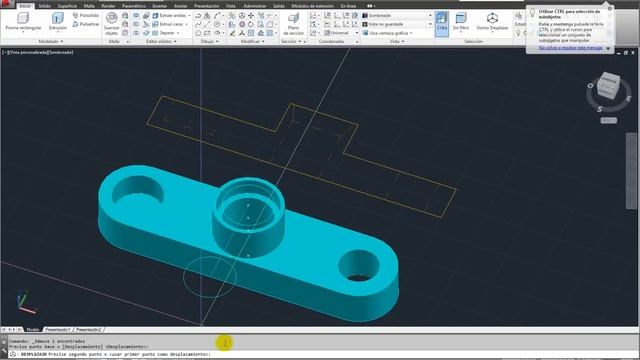Image resolution: width=640 pixels, height=360 pixels.
Task: Choose the Extraer aristas command
Action: click(169, 15)
